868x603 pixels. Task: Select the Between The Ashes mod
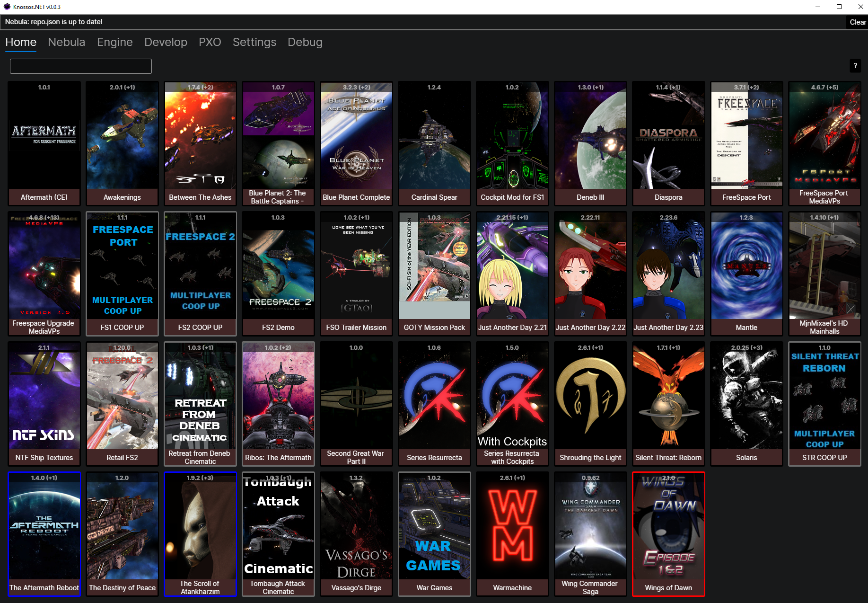[200, 143]
